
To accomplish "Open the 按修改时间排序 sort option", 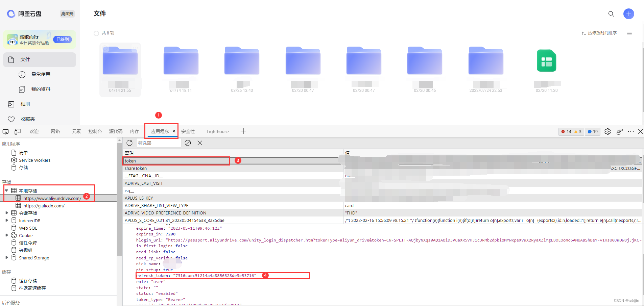I will [599, 33].
